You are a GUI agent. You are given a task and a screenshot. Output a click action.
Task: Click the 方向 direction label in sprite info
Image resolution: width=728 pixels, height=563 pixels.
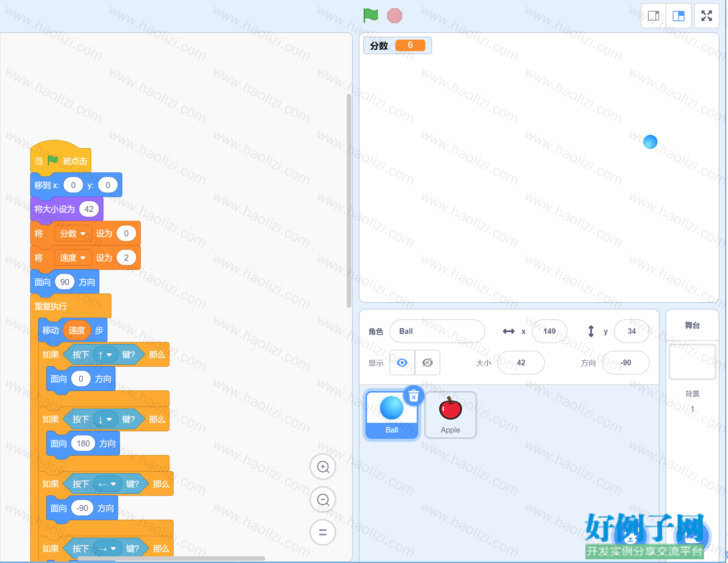point(588,363)
